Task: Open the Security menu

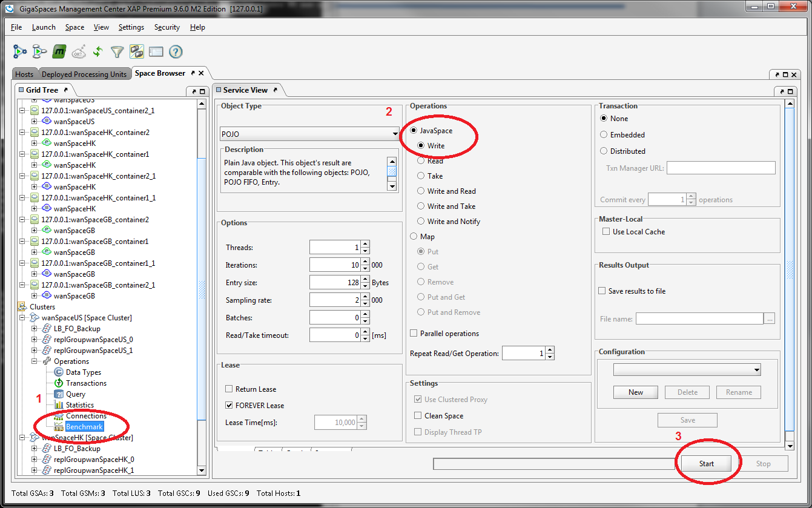Action: [167, 27]
